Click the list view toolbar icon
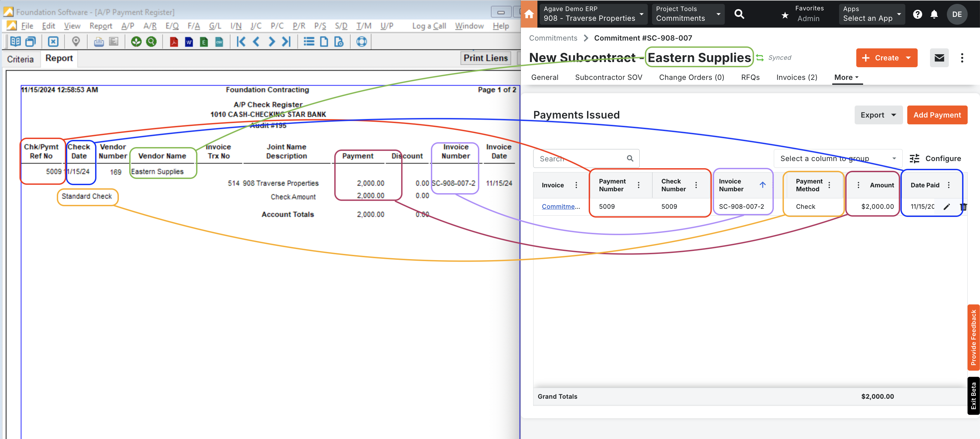This screenshot has width=980, height=439. (x=309, y=42)
